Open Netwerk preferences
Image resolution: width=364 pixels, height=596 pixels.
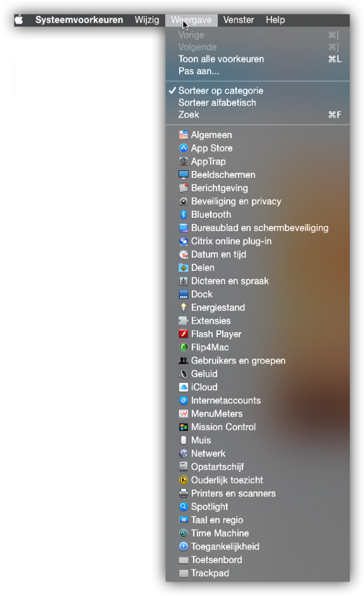pyautogui.click(x=258, y=453)
